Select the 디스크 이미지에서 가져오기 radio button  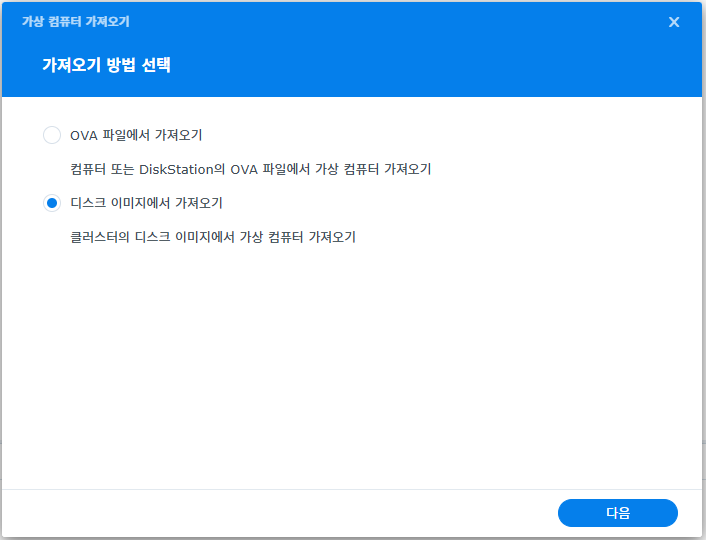pyautogui.click(x=52, y=203)
